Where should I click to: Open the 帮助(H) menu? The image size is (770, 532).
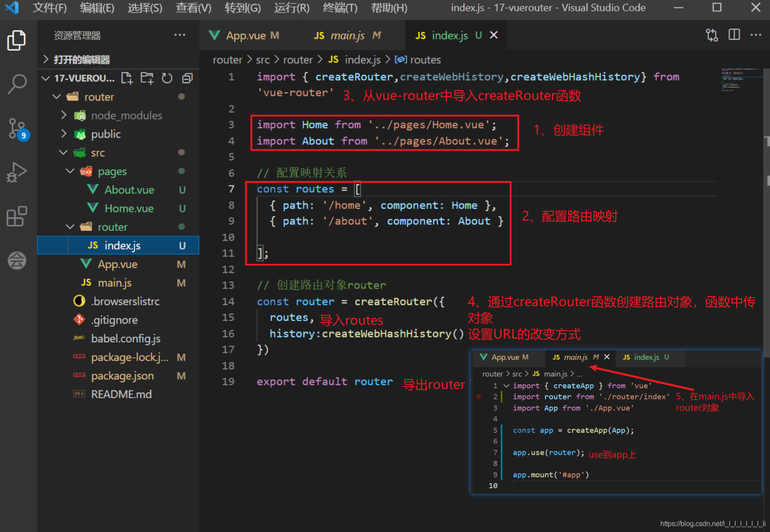point(389,8)
